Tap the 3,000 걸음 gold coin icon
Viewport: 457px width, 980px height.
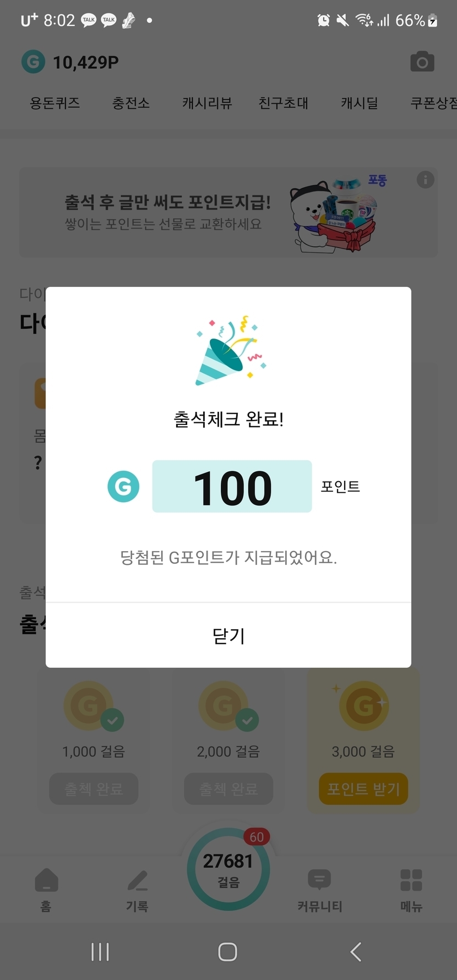click(x=363, y=705)
